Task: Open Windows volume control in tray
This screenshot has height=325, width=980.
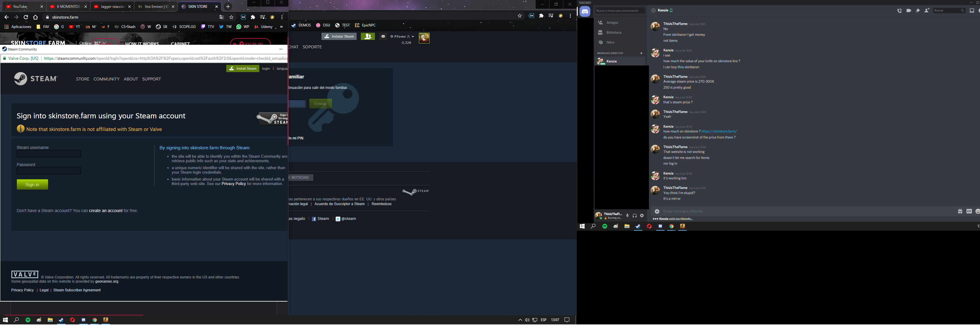Action: (527, 320)
